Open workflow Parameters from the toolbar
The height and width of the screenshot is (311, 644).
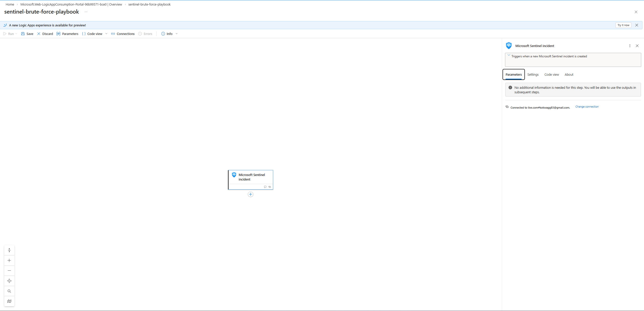pos(67,34)
